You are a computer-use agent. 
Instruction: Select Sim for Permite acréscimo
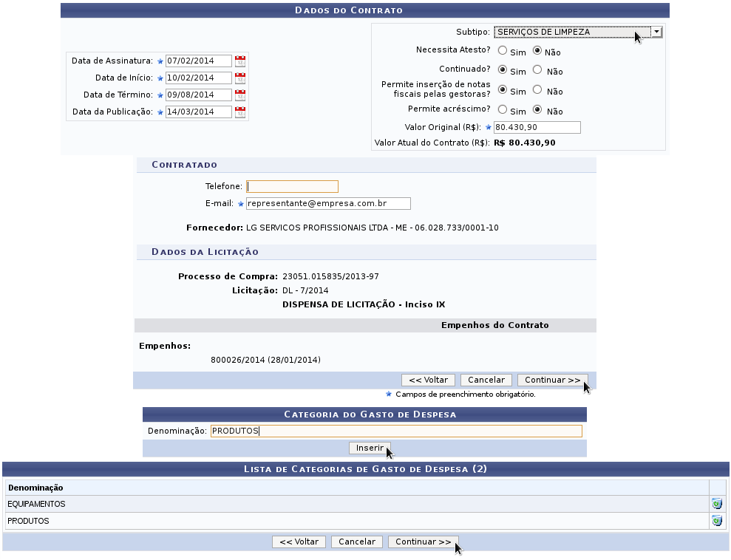click(503, 109)
